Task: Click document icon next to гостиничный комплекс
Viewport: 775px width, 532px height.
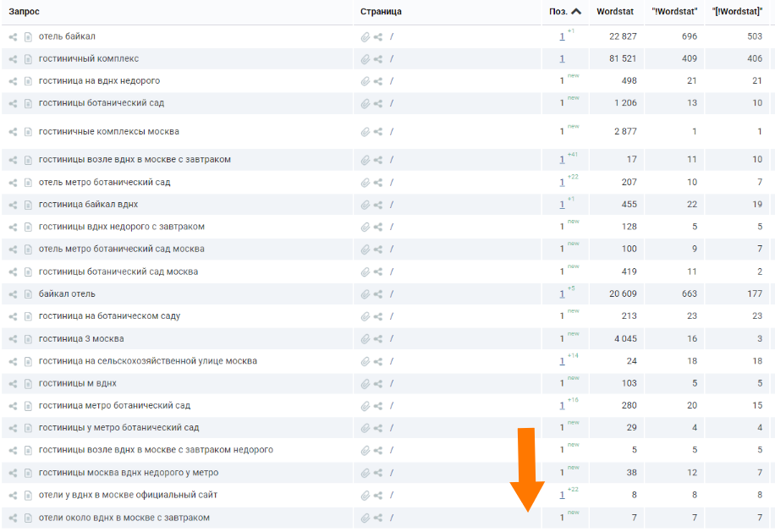Action: click(28, 58)
